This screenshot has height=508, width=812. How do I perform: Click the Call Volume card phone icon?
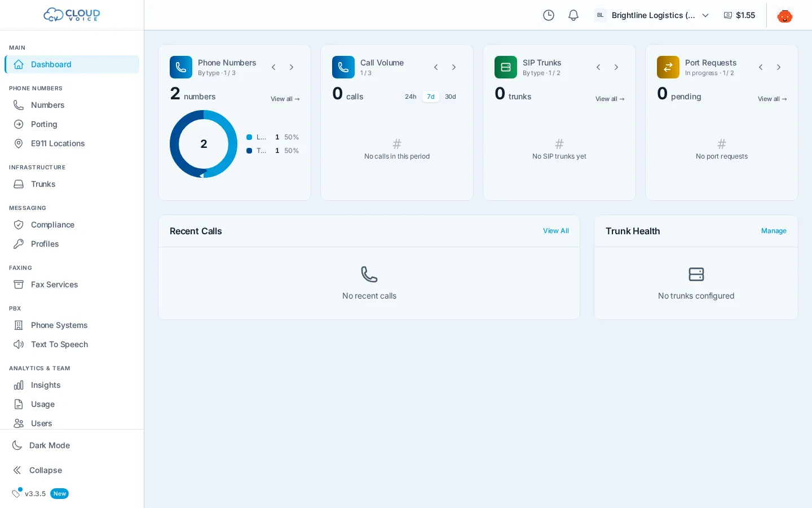[343, 67]
